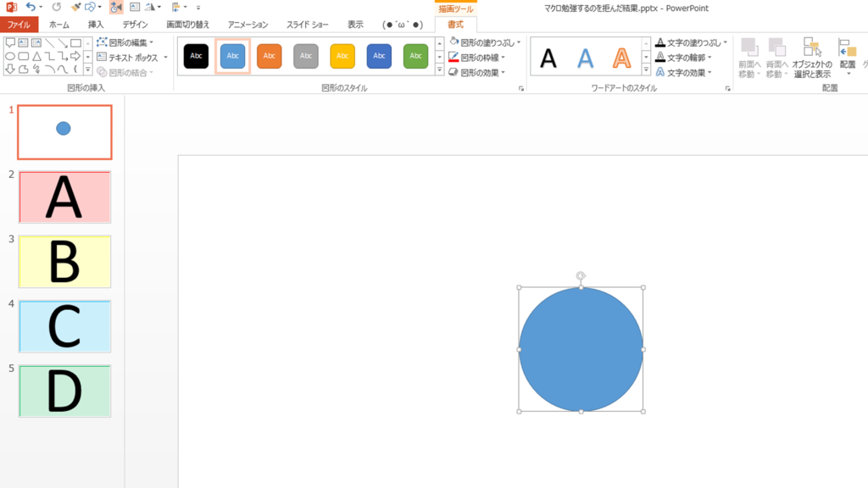Open the custom (●´ω`●) tab
The image size is (868, 488).
pyautogui.click(x=403, y=25)
